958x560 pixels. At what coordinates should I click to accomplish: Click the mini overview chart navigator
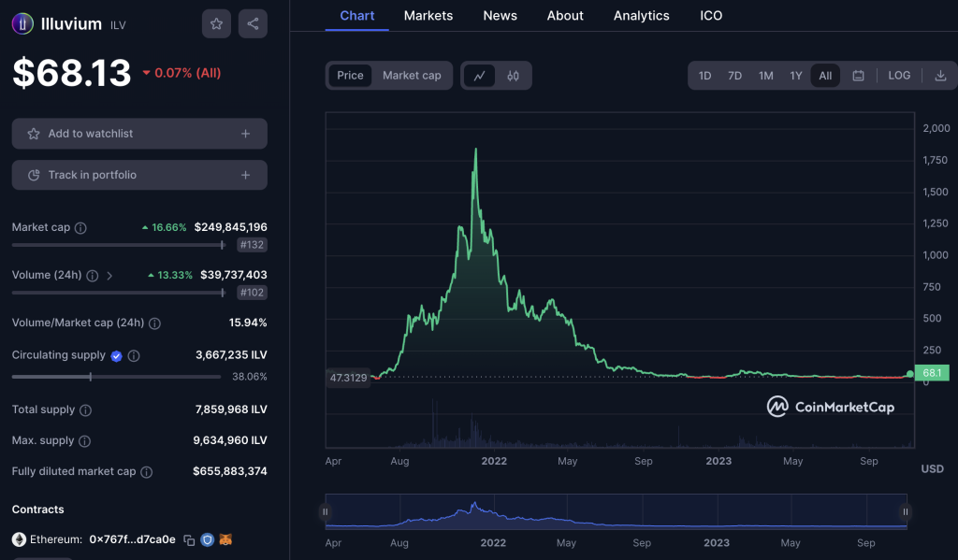[x=616, y=511]
